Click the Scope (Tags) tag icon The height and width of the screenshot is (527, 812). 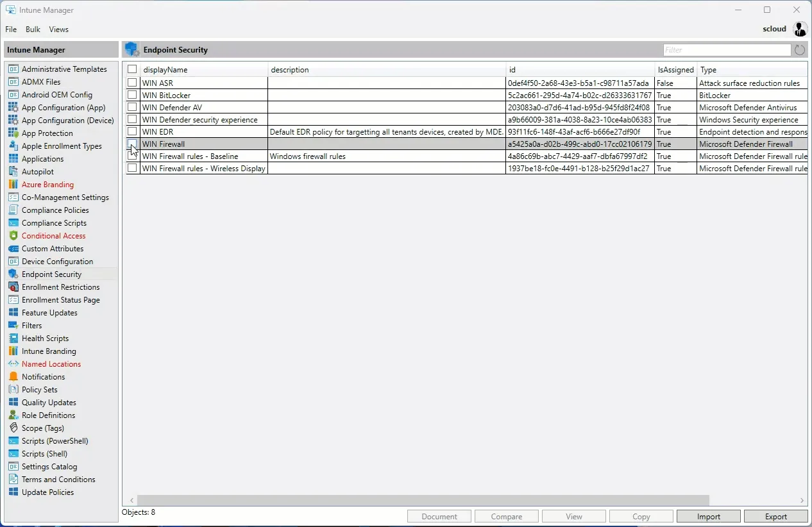[13, 428]
